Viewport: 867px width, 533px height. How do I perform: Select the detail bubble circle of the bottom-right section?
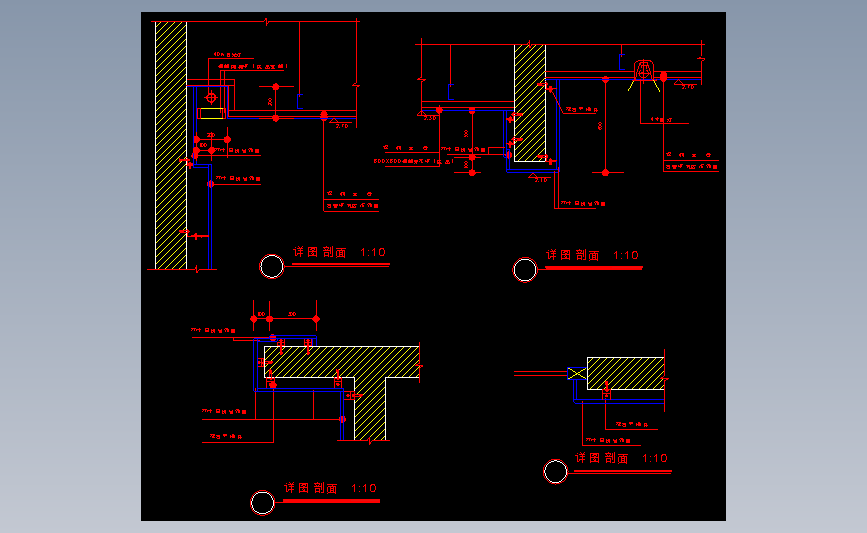555,472
